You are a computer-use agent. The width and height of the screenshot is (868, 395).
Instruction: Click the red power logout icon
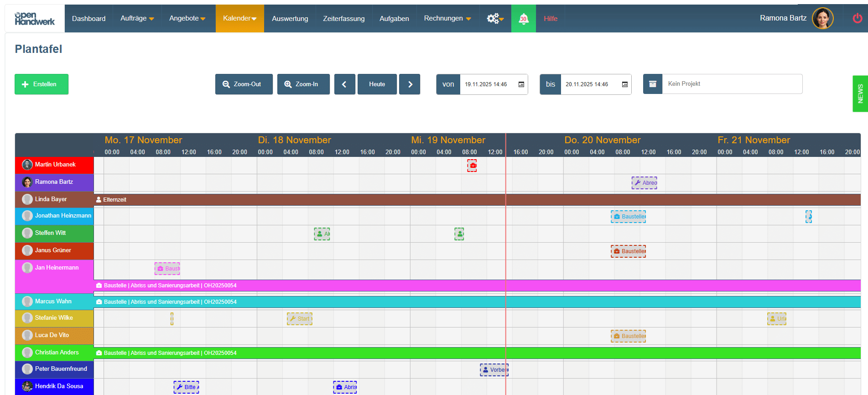[857, 18]
